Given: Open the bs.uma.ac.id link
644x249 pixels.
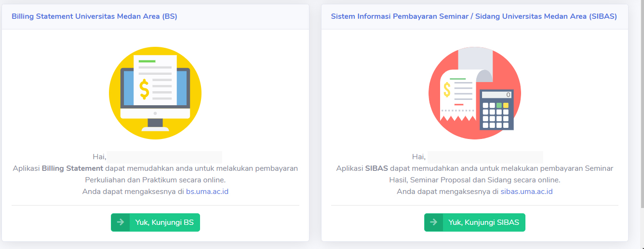Looking at the screenshot, I should click(207, 192).
